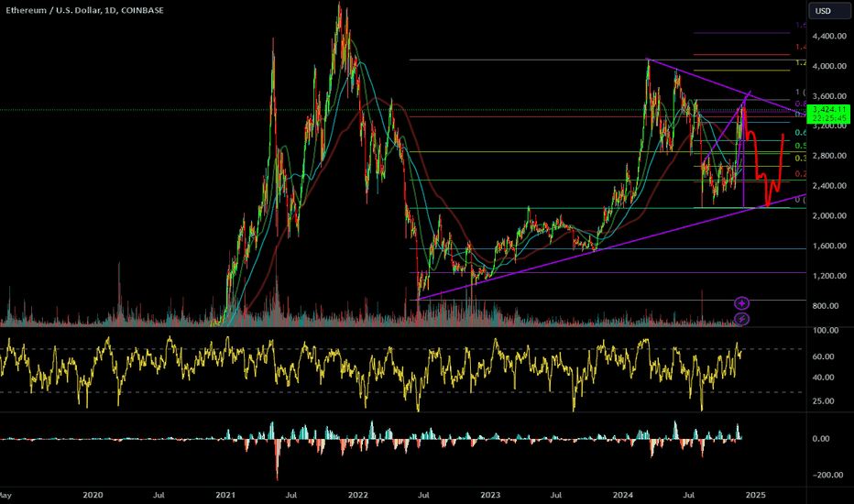The width and height of the screenshot is (854, 504).
Task: Click the green 0.5 Fibonacci level label
Action: coord(801,146)
